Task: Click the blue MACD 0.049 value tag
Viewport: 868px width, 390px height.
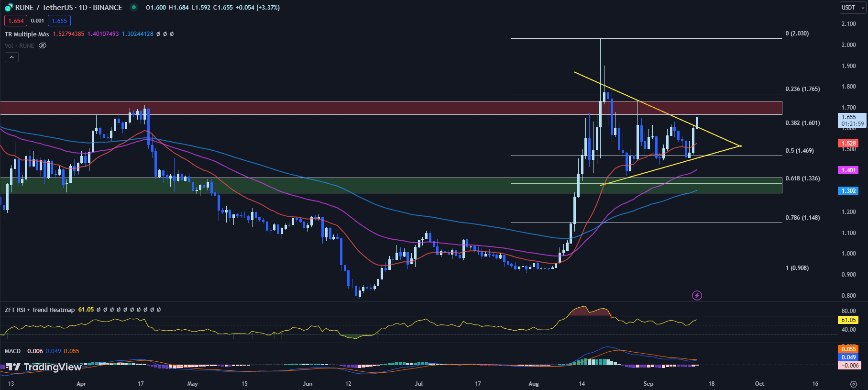Action: click(x=848, y=357)
